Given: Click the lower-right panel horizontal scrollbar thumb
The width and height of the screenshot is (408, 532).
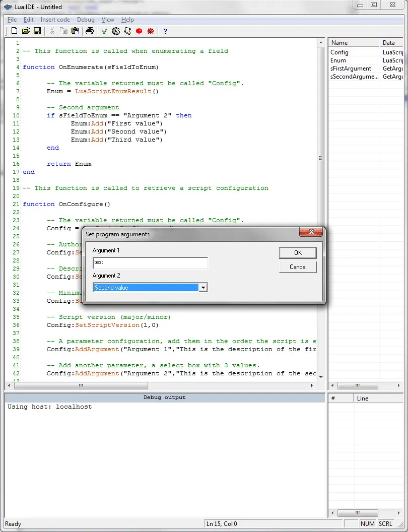Looking at the screenshot, I should pyautogui.click(x=358, y=513).
